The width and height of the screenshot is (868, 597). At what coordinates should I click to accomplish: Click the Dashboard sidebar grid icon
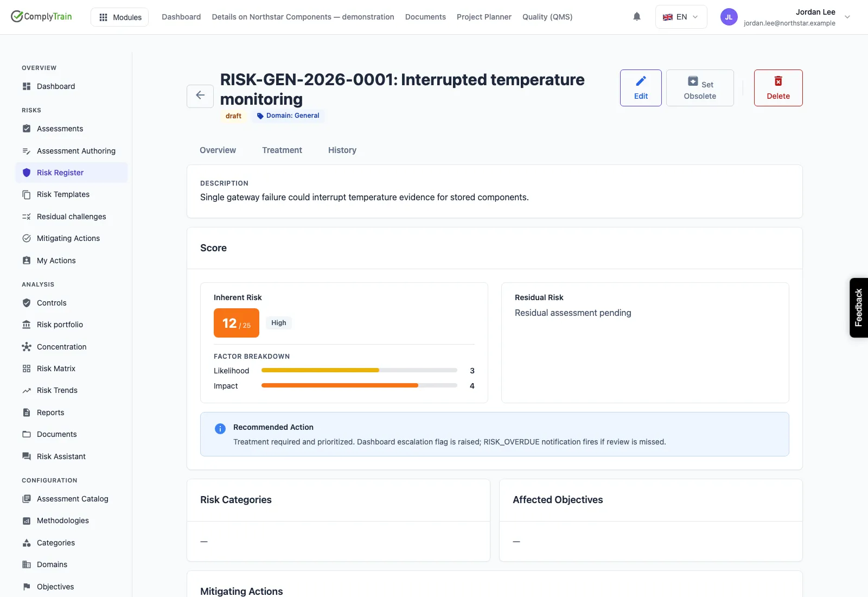(27, 86)
